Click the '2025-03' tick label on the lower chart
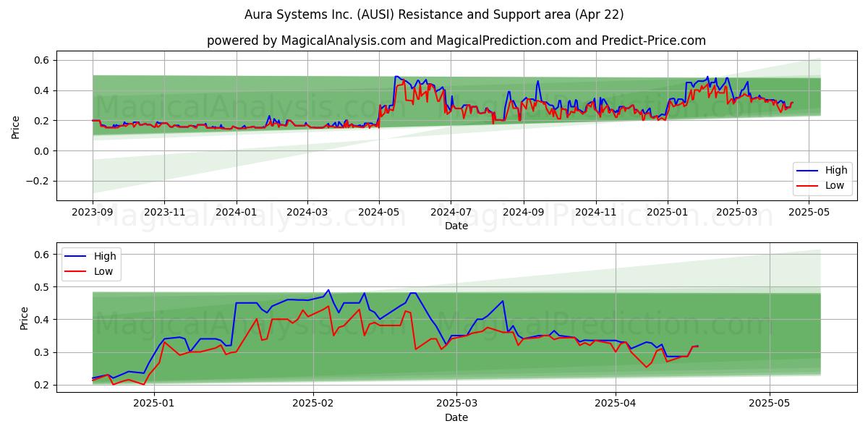Viewport: 868px width, 434px height. tap(456, 403)
